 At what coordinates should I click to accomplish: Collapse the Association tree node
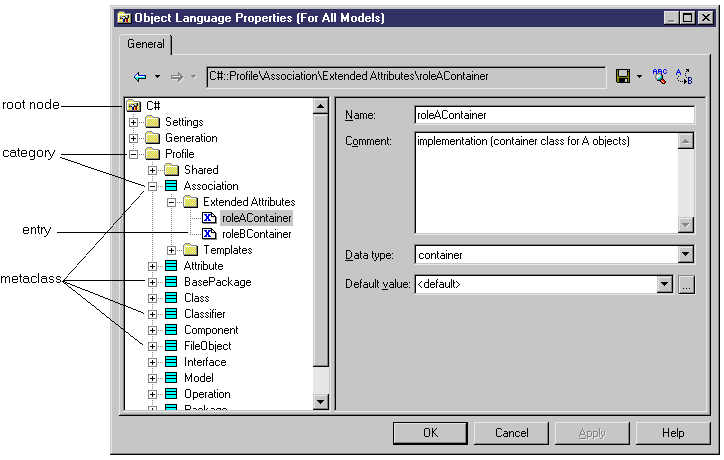pyautogui.click(x=152, y=186)
